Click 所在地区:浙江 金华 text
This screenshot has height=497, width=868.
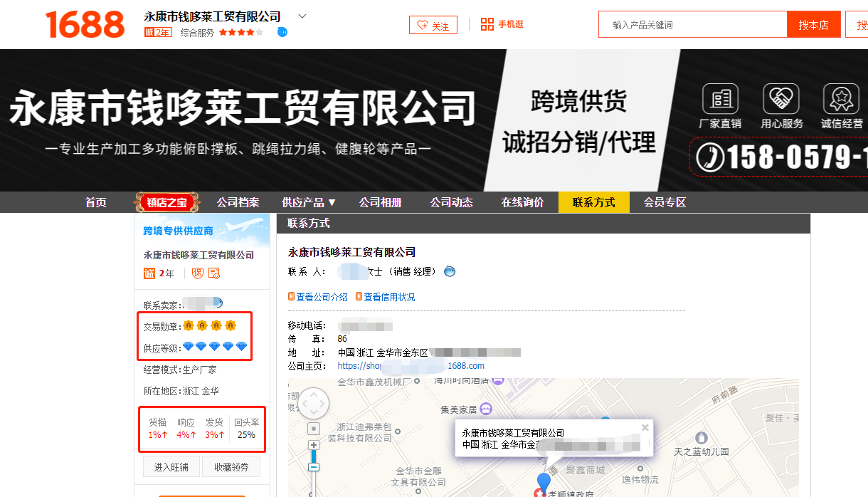point(181,391)
